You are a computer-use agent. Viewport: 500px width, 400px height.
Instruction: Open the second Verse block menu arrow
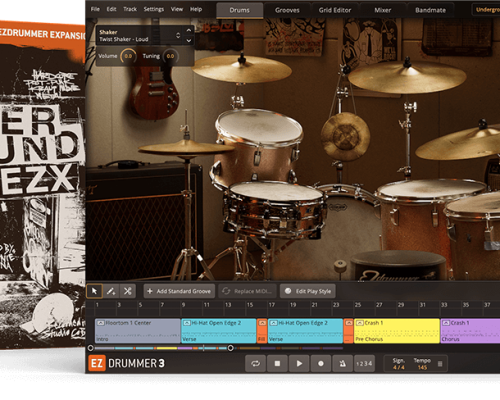pos(274,323)
